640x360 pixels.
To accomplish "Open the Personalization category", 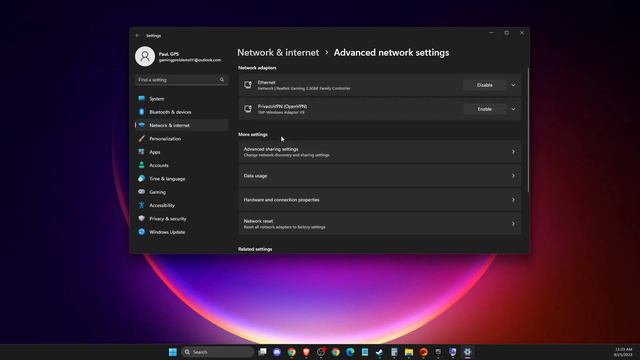I will [181, 139].
